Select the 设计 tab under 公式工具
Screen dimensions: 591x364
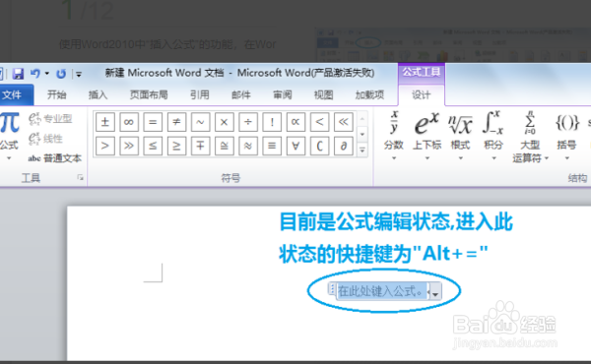pyautogui.click(x=421, y=94)
